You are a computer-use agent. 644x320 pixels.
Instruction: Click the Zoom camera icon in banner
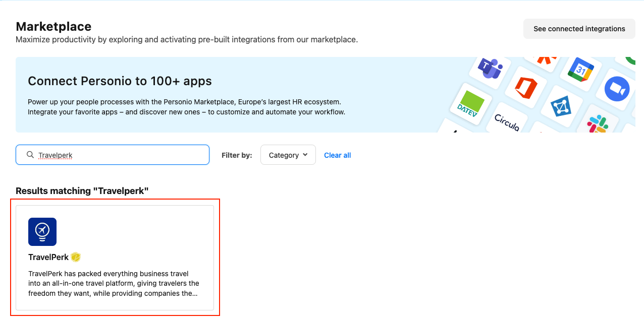617,90
